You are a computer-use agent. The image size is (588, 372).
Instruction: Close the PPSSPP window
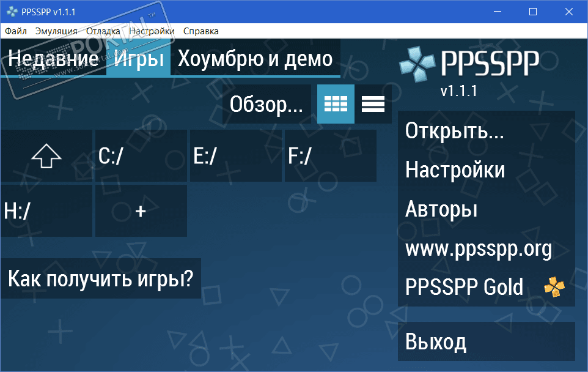coord(569,12)
